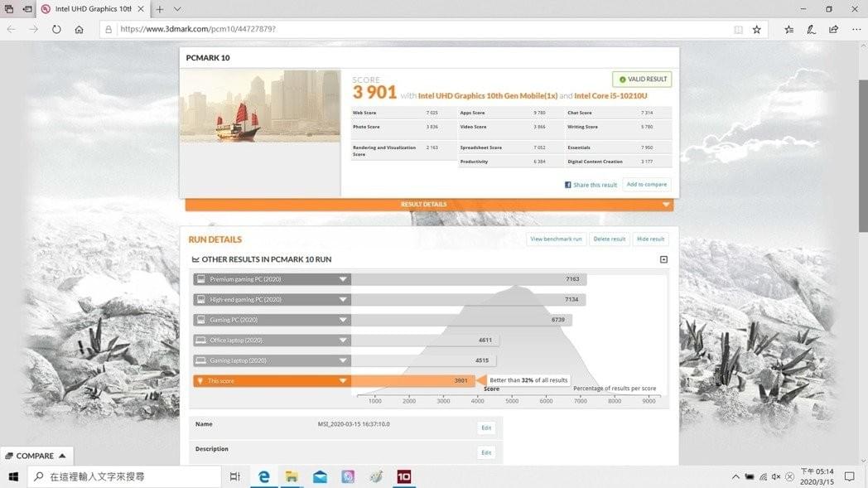Show tab previews with the chevron
This screenshot has height=488, width=868.
(177, 9)
